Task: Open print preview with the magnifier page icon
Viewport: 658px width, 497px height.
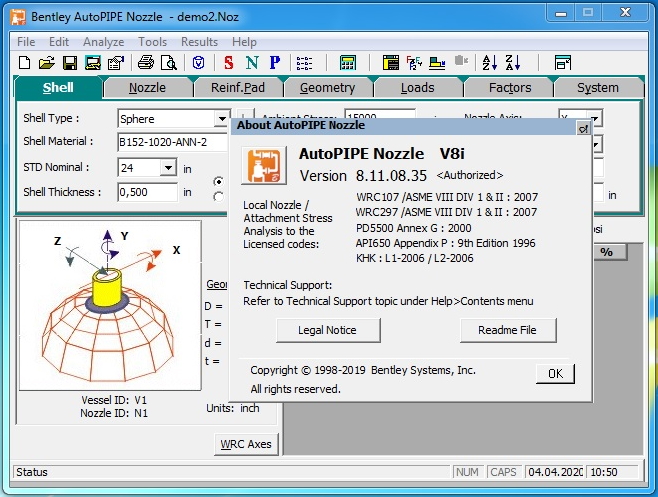Action: pos(169,63)
